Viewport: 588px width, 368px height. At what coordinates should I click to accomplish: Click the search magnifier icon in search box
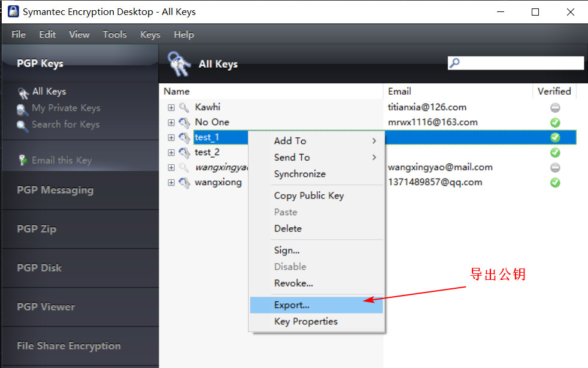pyautogui.click(x=454, y=63)
